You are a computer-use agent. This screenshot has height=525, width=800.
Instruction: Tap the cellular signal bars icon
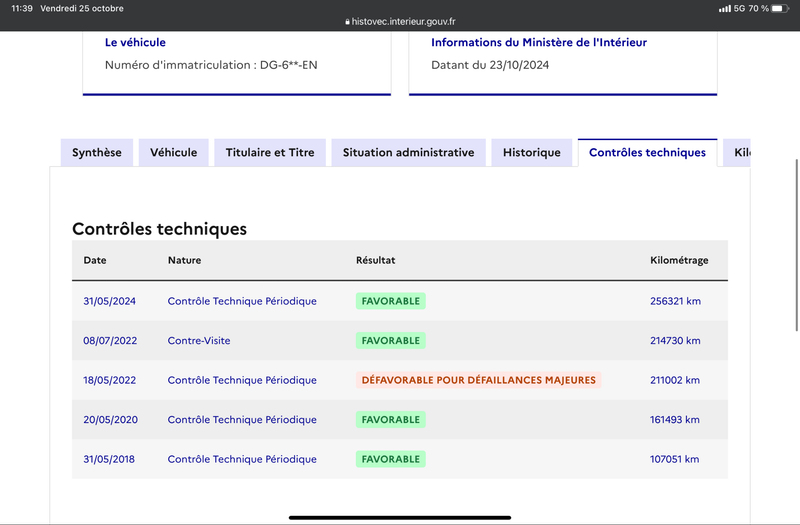click(724, 9)
